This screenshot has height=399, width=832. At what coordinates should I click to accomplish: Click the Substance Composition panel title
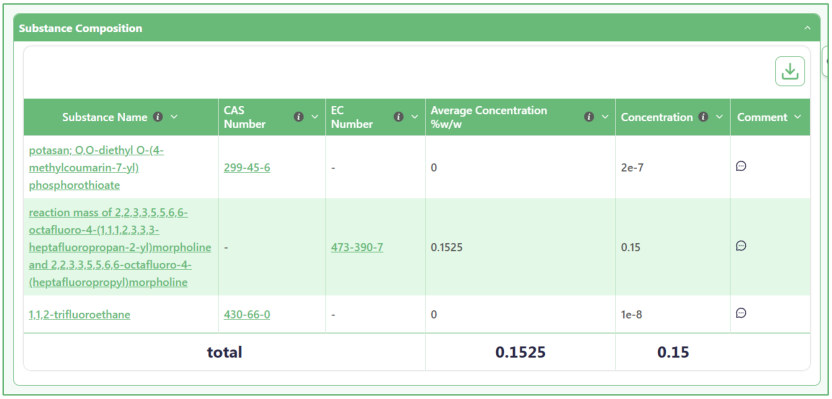tap(81, 28)
